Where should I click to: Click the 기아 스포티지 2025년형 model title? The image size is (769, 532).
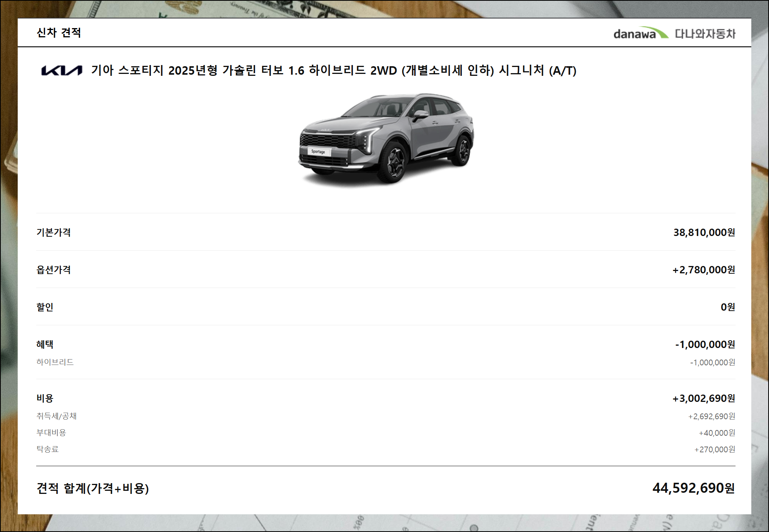coord(333,70)
